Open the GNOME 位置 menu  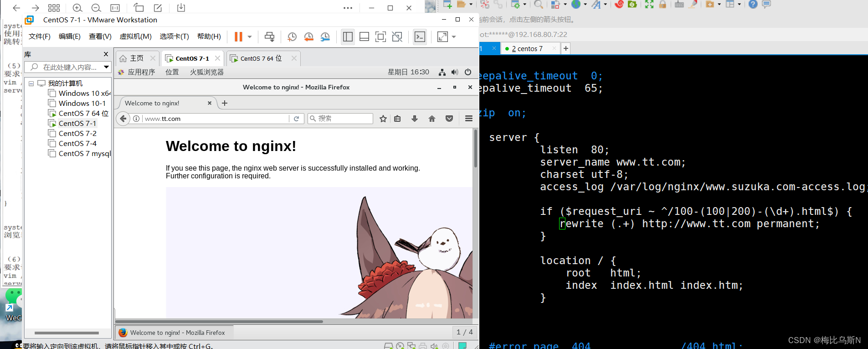pos(172,72)
